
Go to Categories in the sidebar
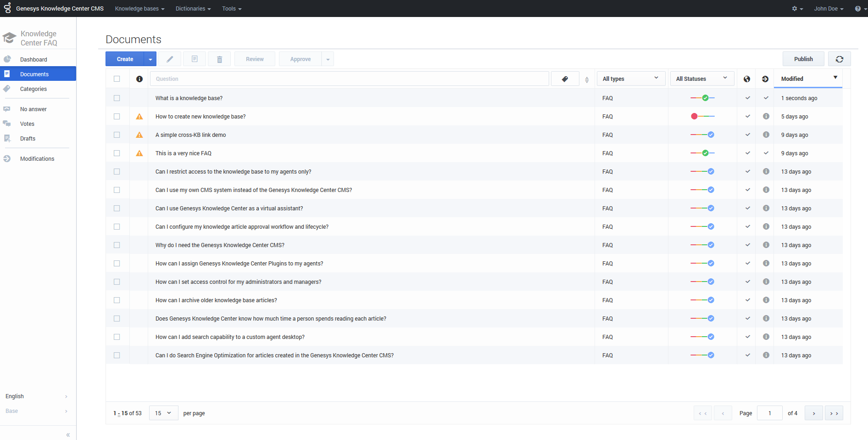pos(33,89)
